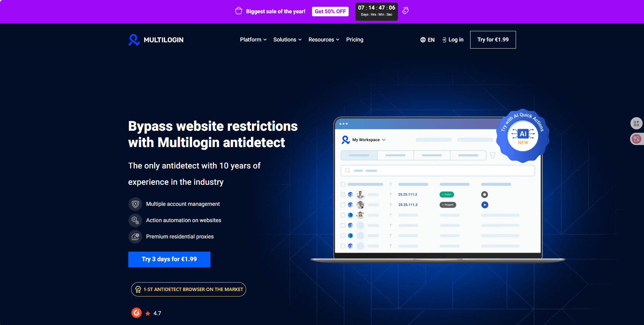Image resolution: width=644 pixels, height=325 pixels.
Task: Select the header checkbox to select all profiles
Action: 343,184
